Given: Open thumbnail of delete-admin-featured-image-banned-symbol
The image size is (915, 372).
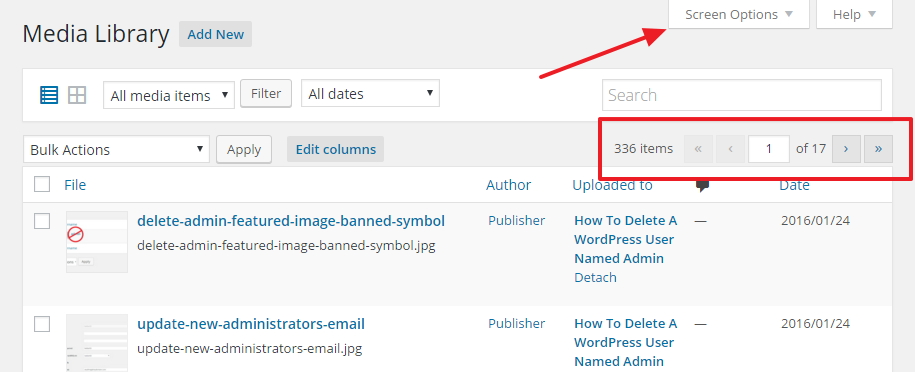Looking at the screenshot, I should click(97, 242).
